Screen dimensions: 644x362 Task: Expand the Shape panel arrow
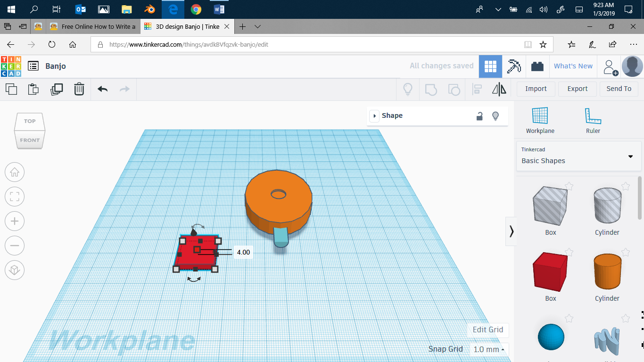coord(374,116)
